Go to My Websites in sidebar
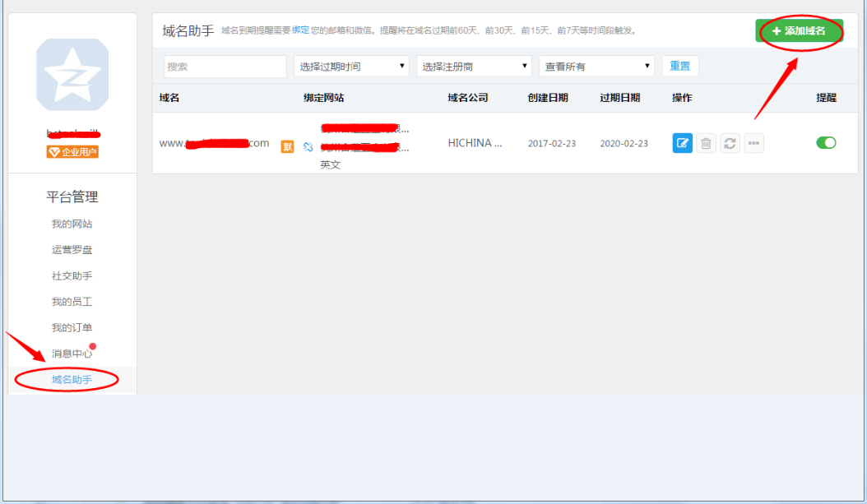 [x=72, y=224]
